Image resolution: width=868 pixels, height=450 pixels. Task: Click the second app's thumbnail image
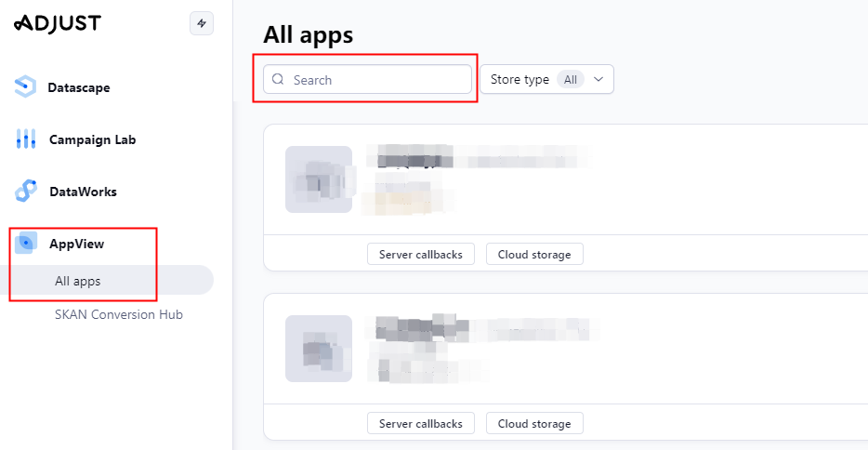tap(319, 349)
